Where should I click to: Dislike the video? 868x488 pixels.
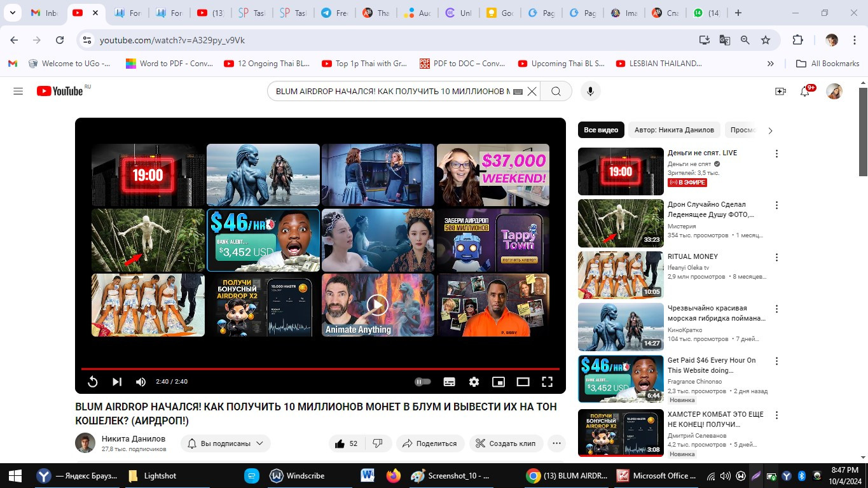377,443
